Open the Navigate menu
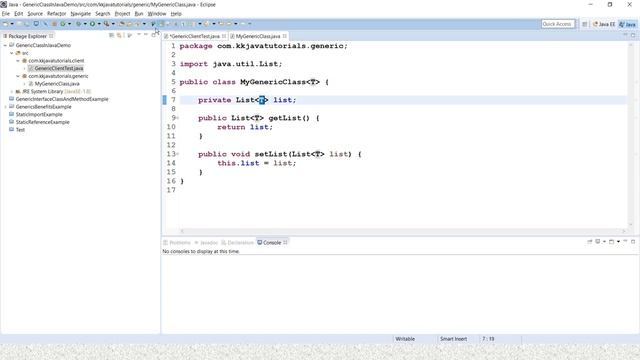This screenshot has width=640, height=360. [80, 13]
